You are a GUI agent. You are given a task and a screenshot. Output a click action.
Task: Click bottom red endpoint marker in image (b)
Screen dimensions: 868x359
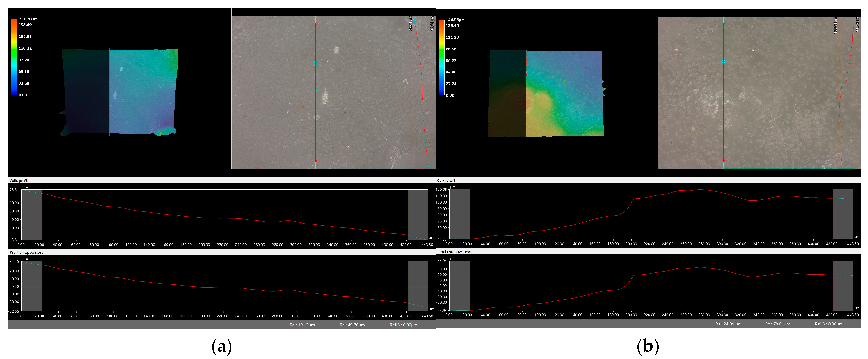[x=724, y=161]
